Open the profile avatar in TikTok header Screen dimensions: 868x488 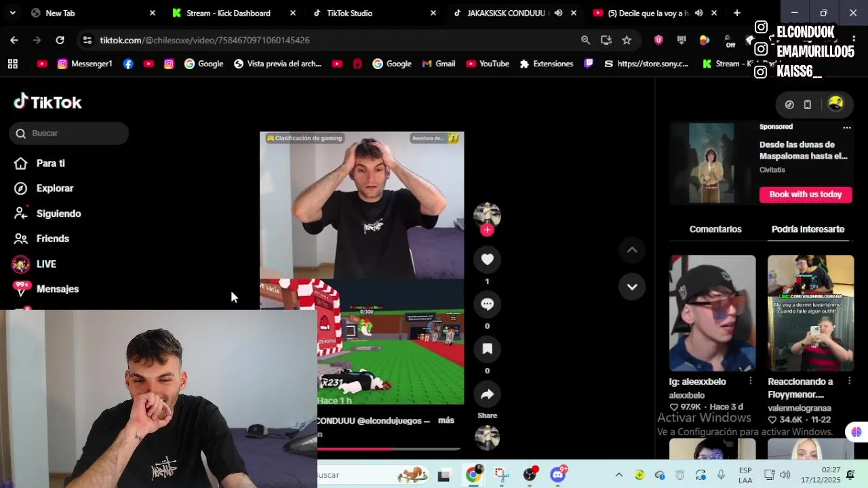click(835, 104)
